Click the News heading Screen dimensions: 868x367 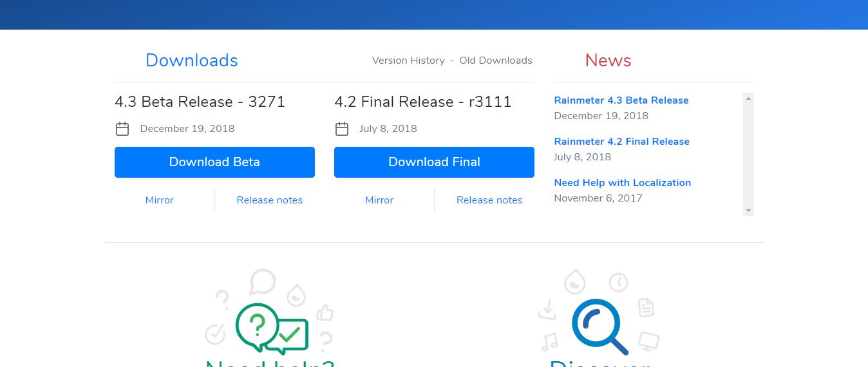point(608,61)
